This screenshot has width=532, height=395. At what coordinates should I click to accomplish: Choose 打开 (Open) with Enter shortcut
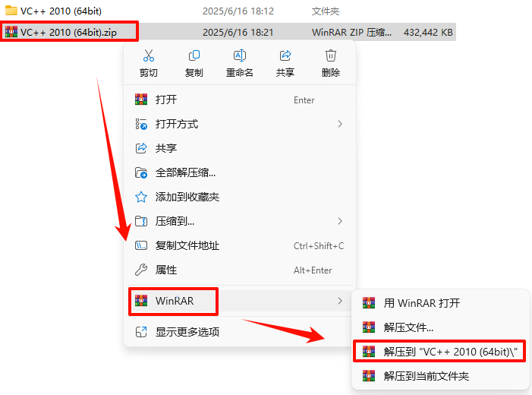[x=240, y=100]
